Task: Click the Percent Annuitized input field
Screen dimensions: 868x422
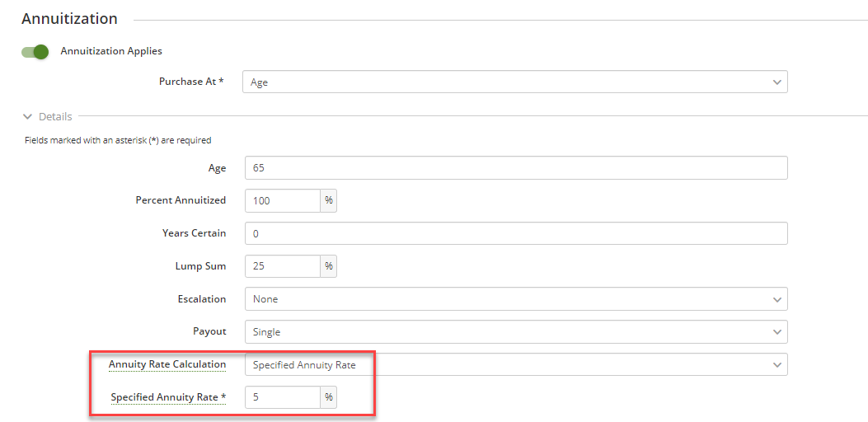Action: click(283, 201)
